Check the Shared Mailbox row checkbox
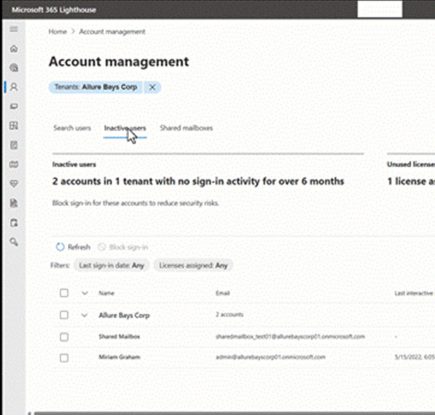The height and width of the screenshot is (415, 435). [64, 337]
